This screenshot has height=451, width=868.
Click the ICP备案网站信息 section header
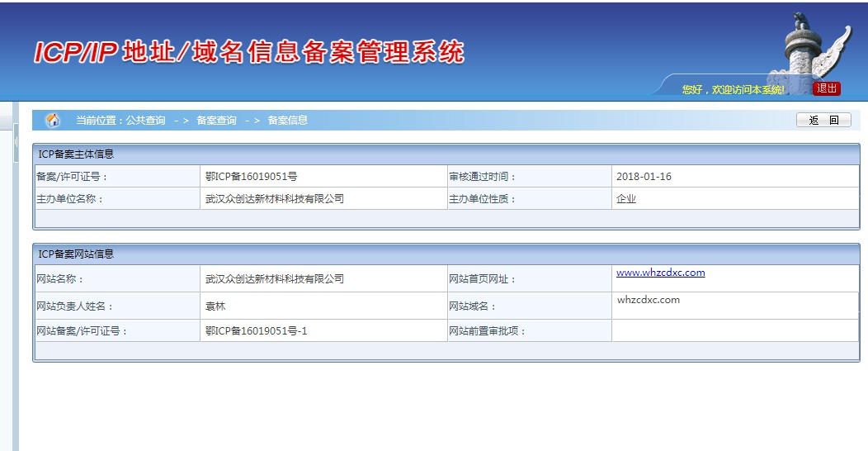pyautogui.click(x=77, y=254)
